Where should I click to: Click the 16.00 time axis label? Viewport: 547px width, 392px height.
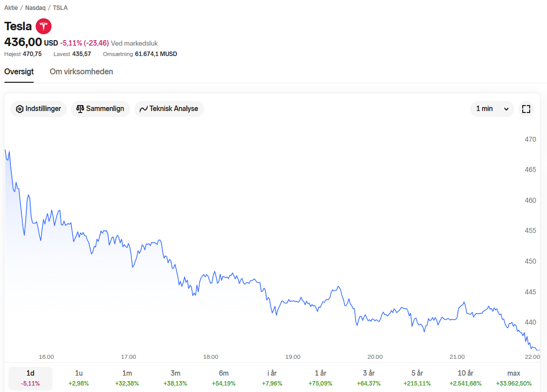pos(47,357)
